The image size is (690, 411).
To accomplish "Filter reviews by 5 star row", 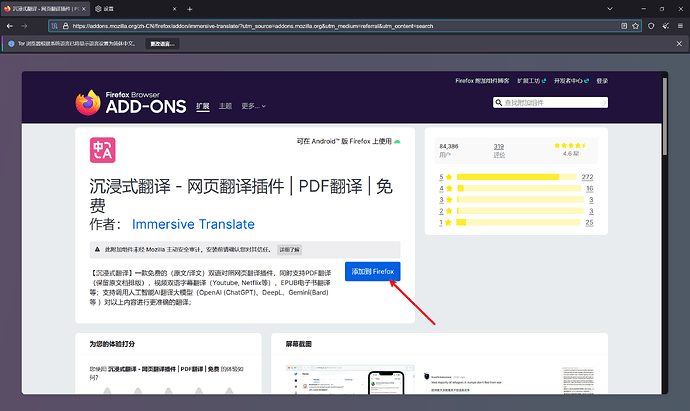I will (516, 177).
